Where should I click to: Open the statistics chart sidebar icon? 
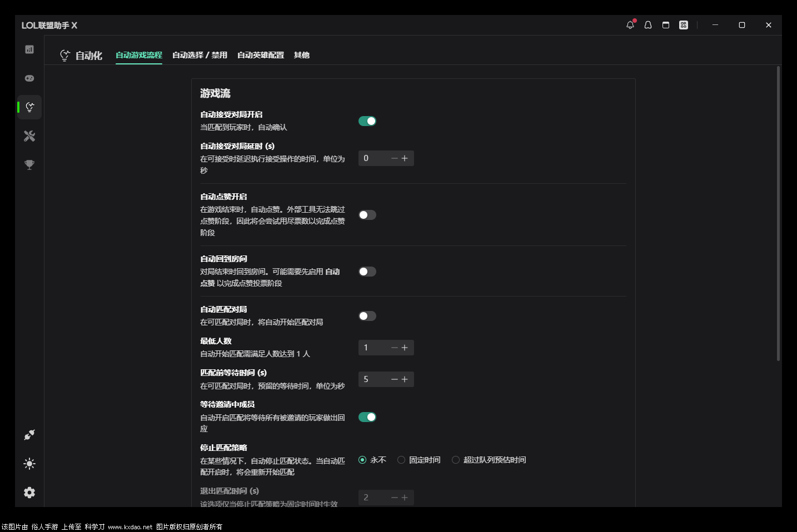click(x=29, y=49)
